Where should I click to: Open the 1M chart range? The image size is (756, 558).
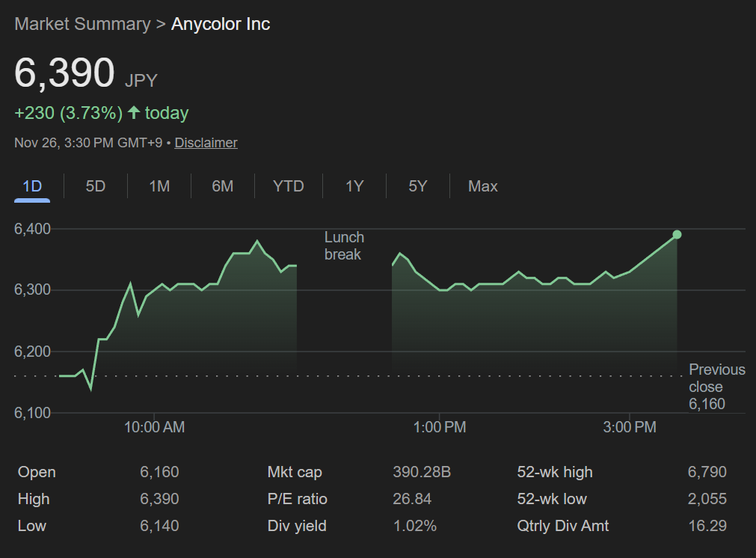click(x=159, y=186)
